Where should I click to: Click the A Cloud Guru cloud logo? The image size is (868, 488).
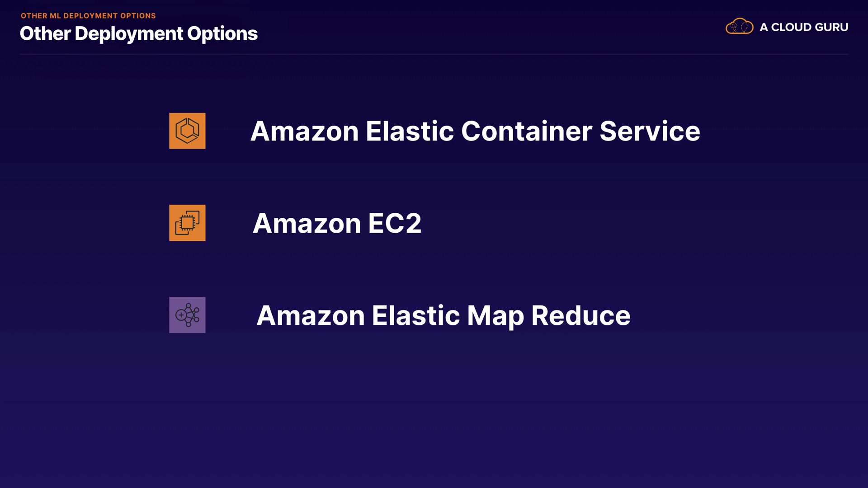[739, 27]
